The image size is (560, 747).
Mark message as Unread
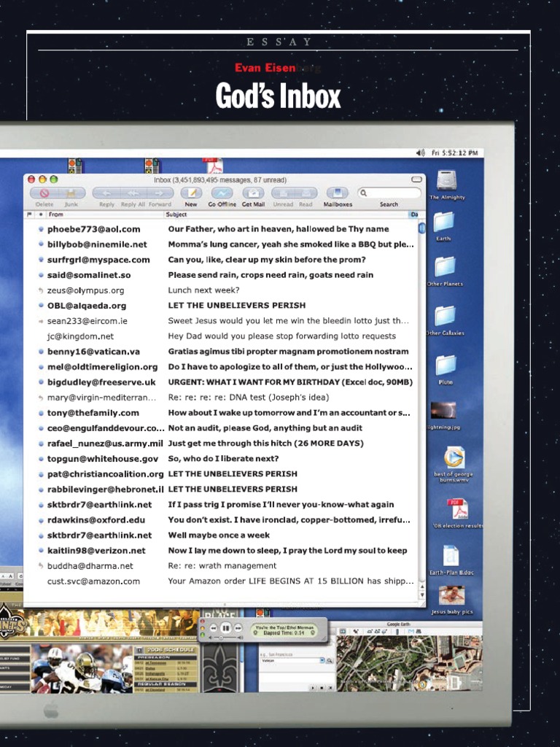283,193
